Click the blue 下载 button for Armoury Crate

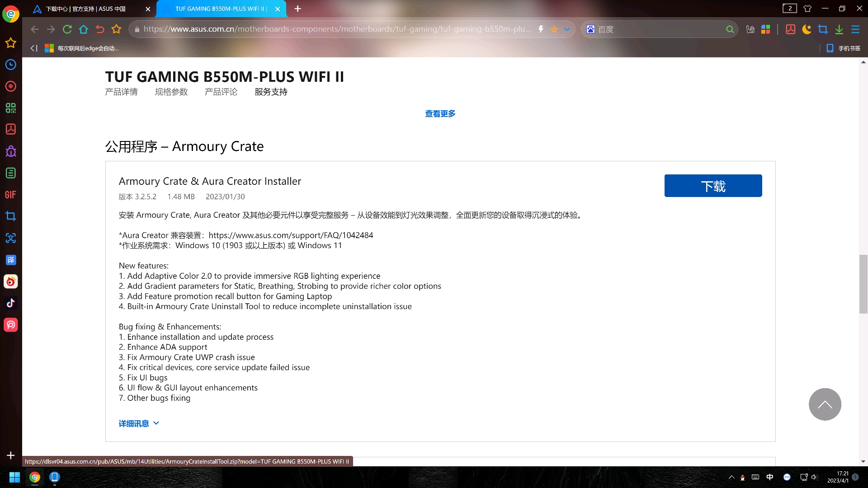(x=713, y=186)
